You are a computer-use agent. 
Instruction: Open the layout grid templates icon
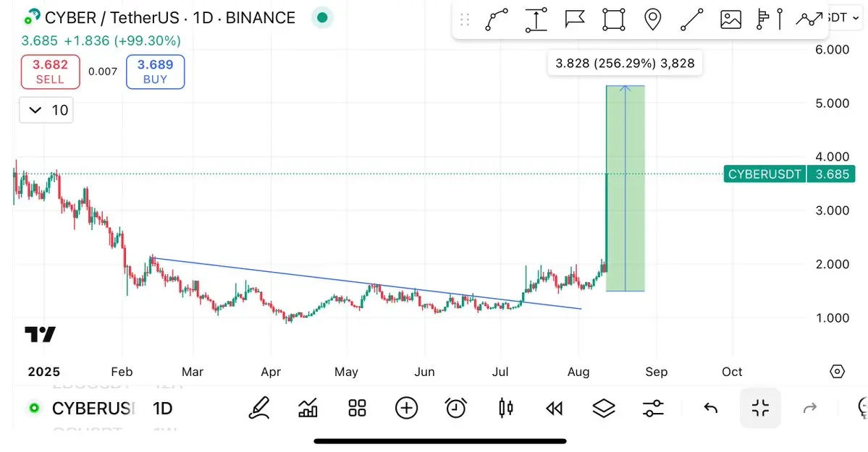pos(357,409)
